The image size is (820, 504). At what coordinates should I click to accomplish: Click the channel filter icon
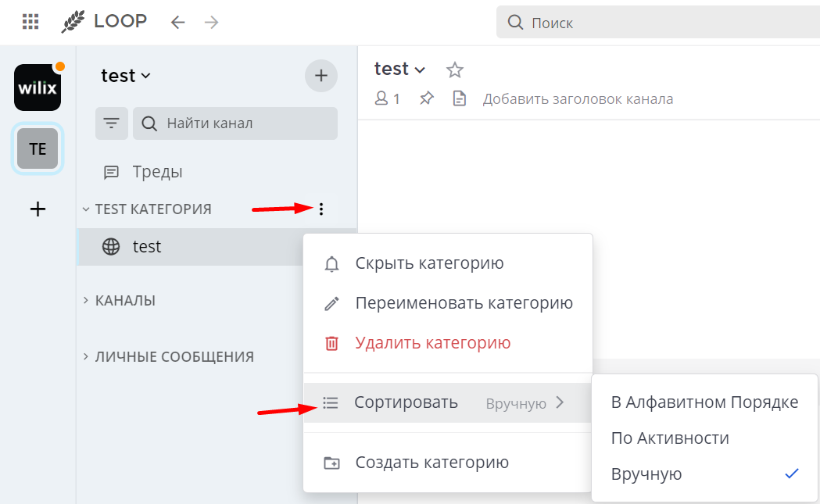coord(111,123)
